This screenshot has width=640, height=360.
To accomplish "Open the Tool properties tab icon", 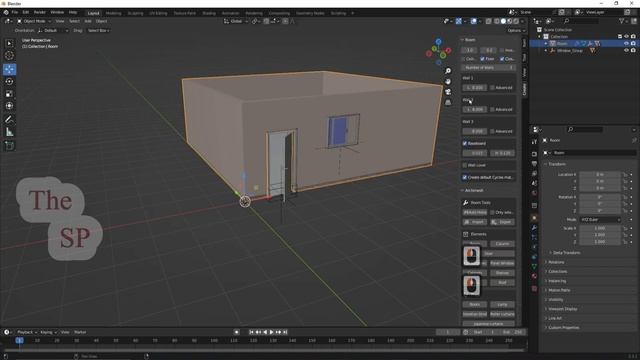I will (534, 142).
